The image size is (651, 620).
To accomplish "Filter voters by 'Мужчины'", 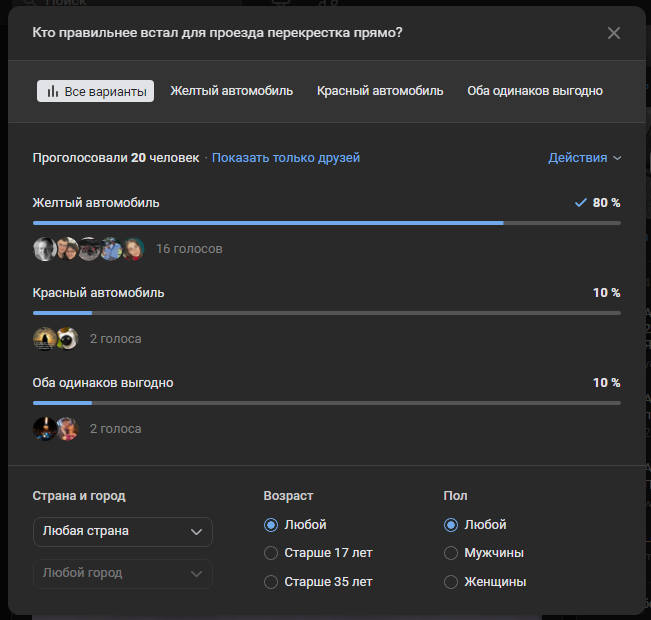I will (x=451, y=553).
